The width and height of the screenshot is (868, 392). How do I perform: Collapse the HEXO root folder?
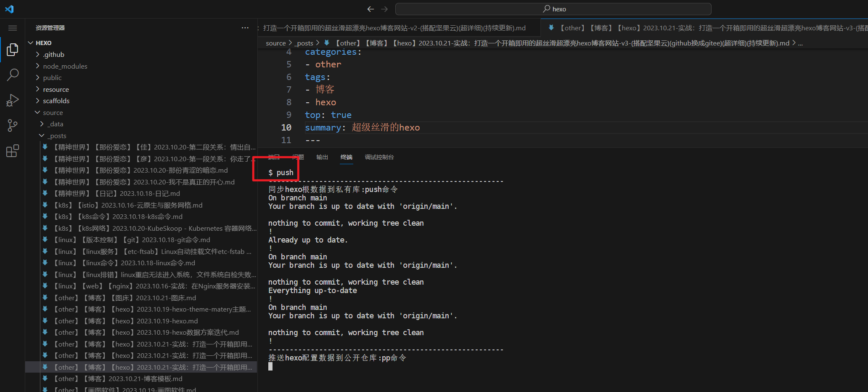tap(141, 43)
